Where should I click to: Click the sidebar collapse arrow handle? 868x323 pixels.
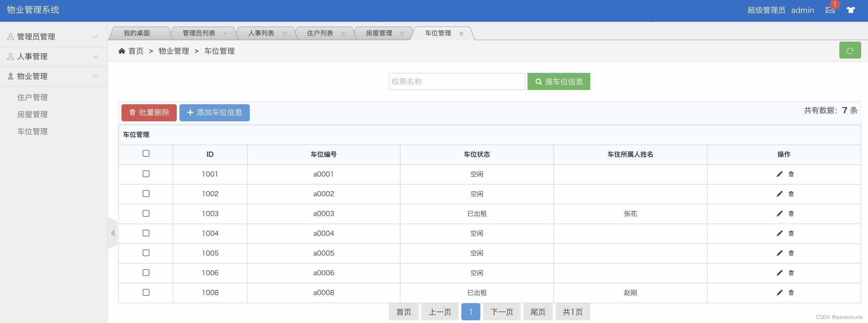113,233
